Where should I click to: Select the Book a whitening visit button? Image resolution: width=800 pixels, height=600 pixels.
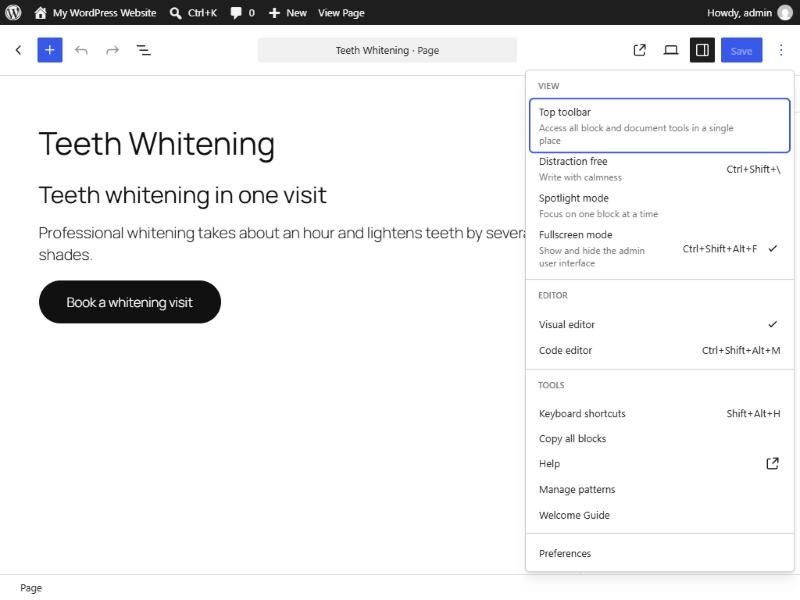tap(130, 302)
